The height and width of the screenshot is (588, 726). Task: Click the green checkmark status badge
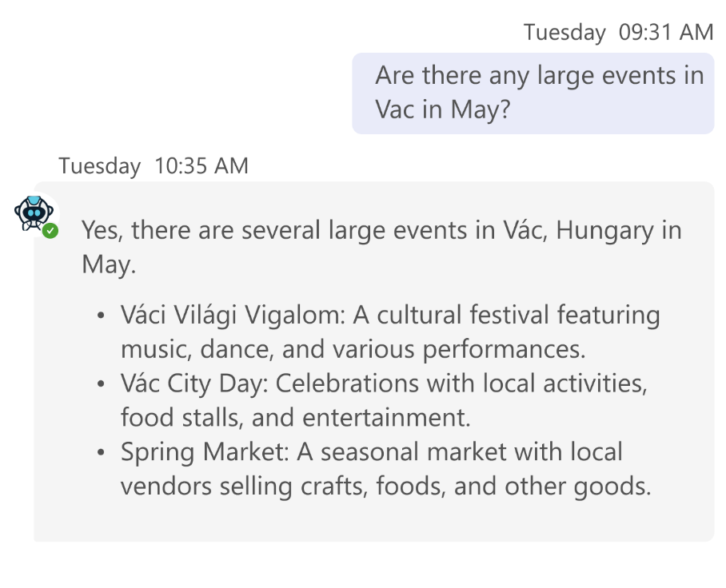point(50,231)
